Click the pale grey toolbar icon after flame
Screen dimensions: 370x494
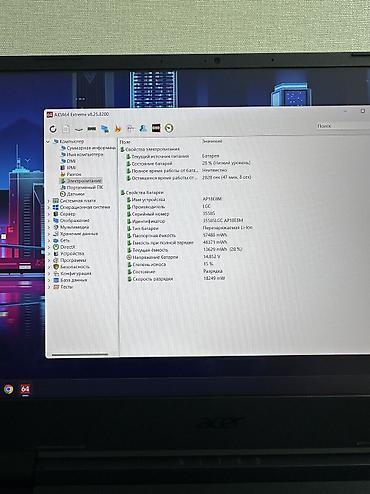[x=131, y=128]
